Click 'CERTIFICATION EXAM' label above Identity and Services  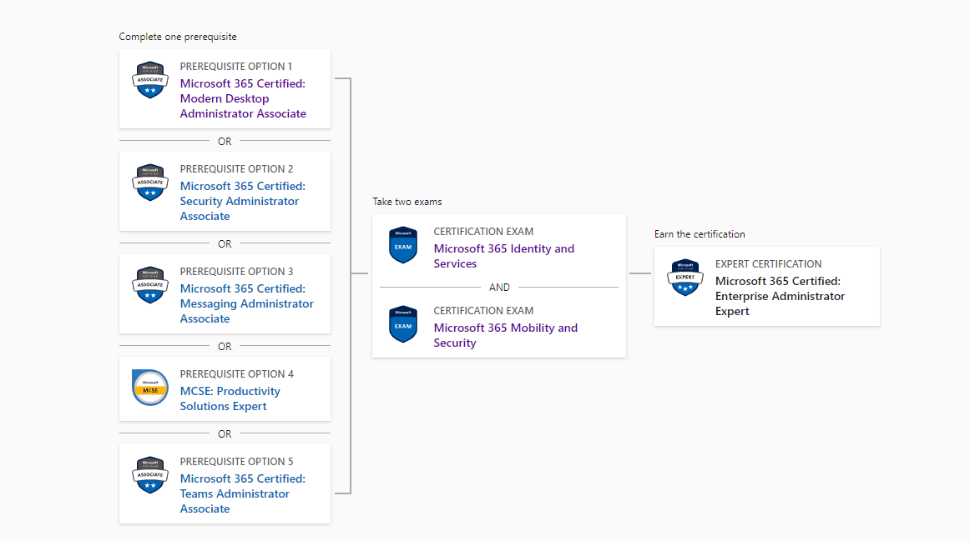(x=483, y=231)
